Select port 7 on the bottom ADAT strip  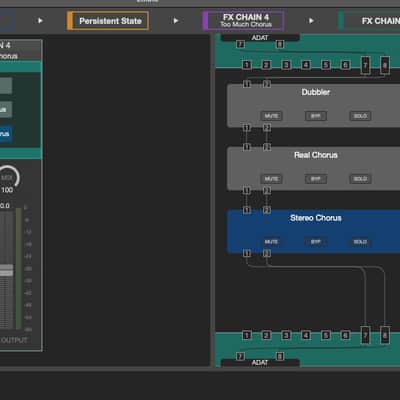(x=240, y=356)
